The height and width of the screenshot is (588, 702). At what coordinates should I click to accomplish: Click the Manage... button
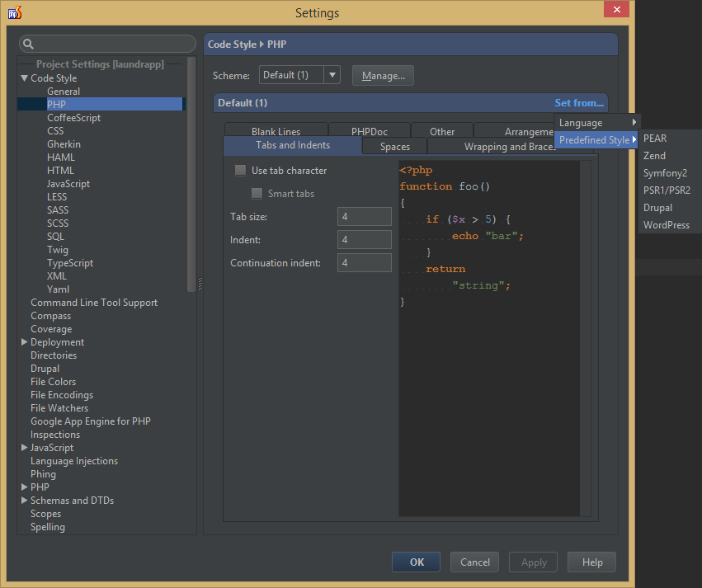[x=383, y=76]
